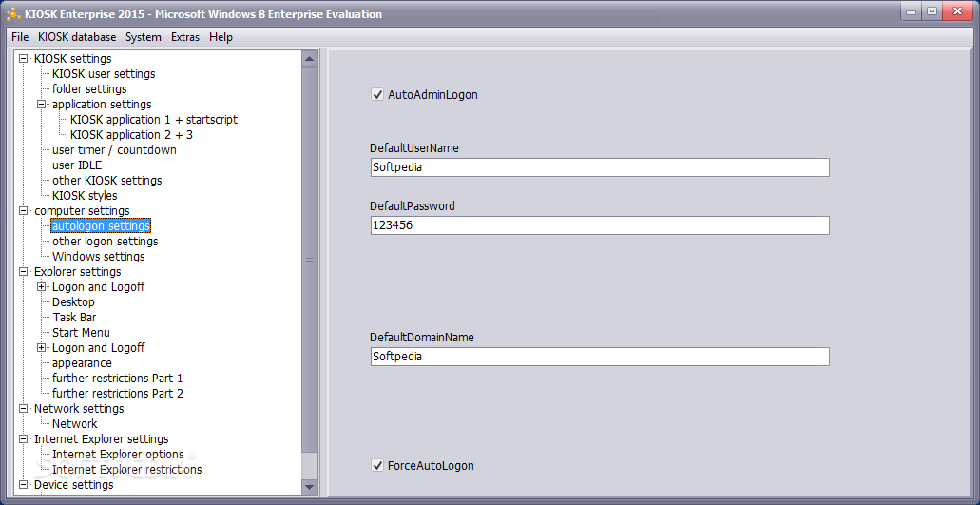980x505 pixels.
Task: Open other logon settings
Action: (105, 242)
